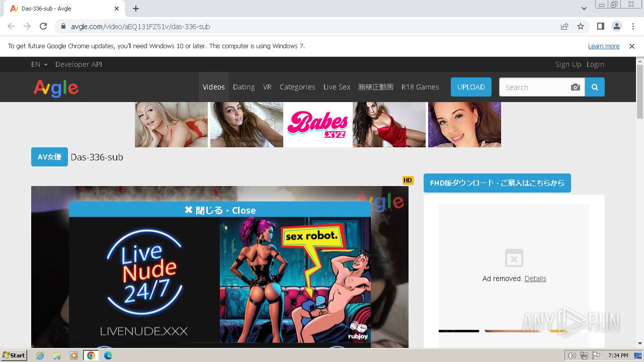
Task: Click the Avgle logo
Action: [x=56, y=88]
